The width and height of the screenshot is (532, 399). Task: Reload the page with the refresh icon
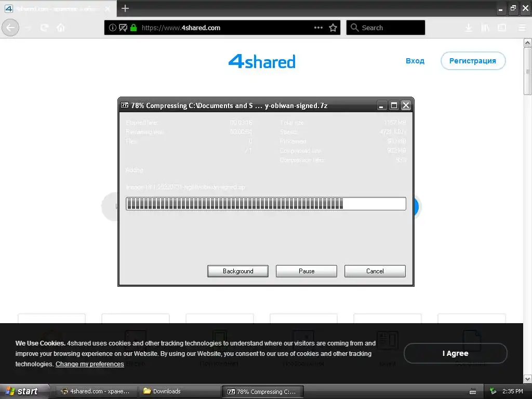pyautogui.click(x=45, y=28)
